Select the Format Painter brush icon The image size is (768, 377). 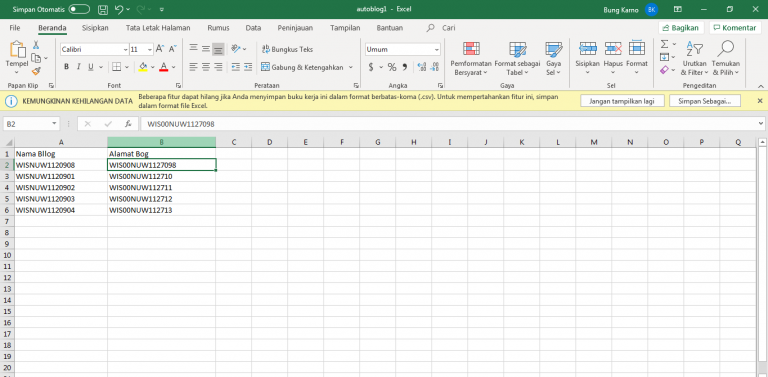(36, 71)
